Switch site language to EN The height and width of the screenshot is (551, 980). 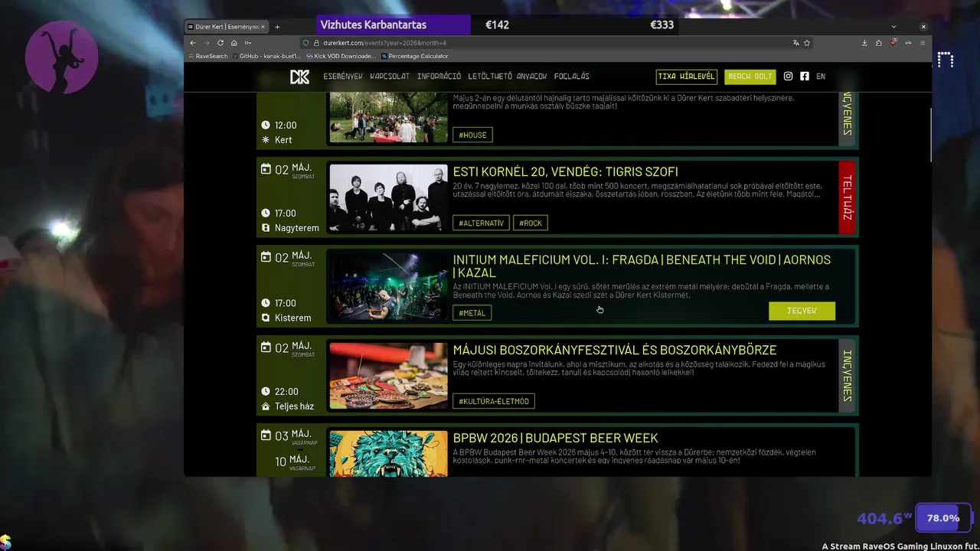click(821, 77)
